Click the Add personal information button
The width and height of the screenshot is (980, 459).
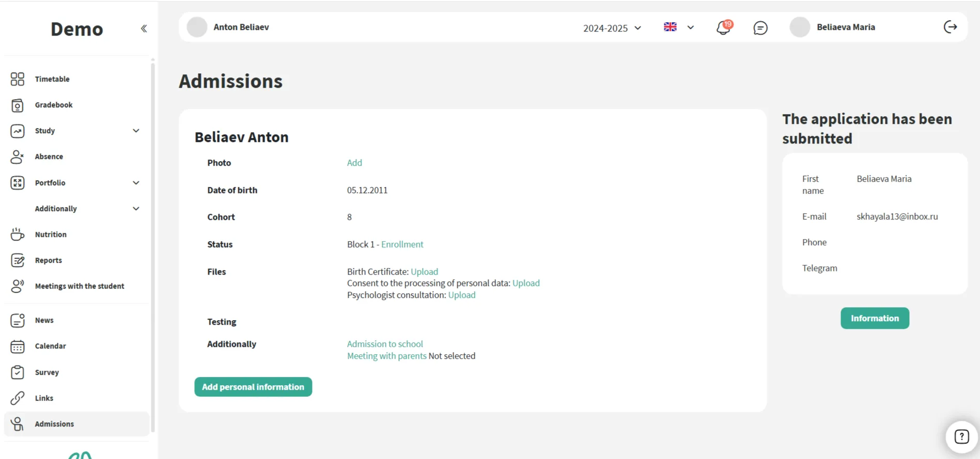(253, 387)
